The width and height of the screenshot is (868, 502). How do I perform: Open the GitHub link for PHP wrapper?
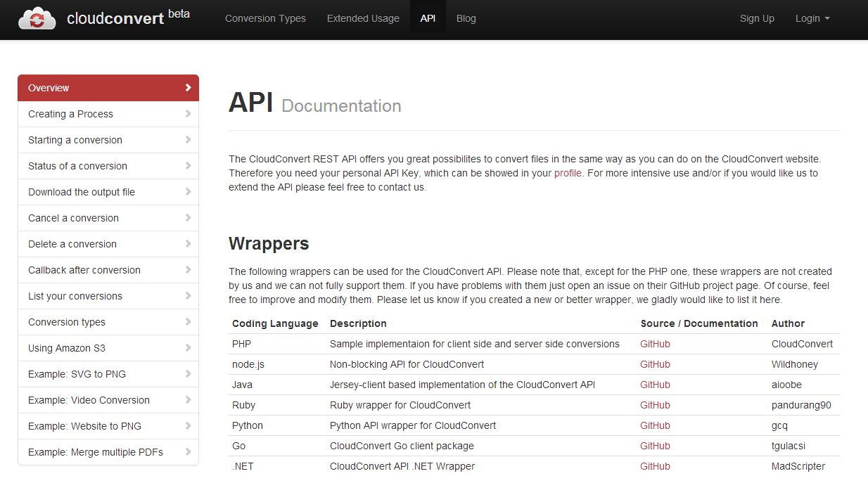(655, 344)
